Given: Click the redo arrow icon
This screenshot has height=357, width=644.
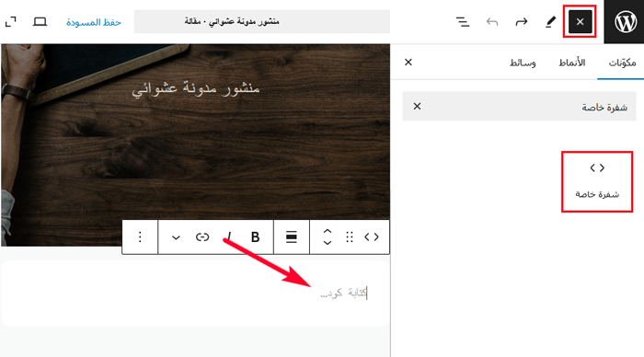Looking at the screenshot, I should pyautogui.click(x=522, y=22).
